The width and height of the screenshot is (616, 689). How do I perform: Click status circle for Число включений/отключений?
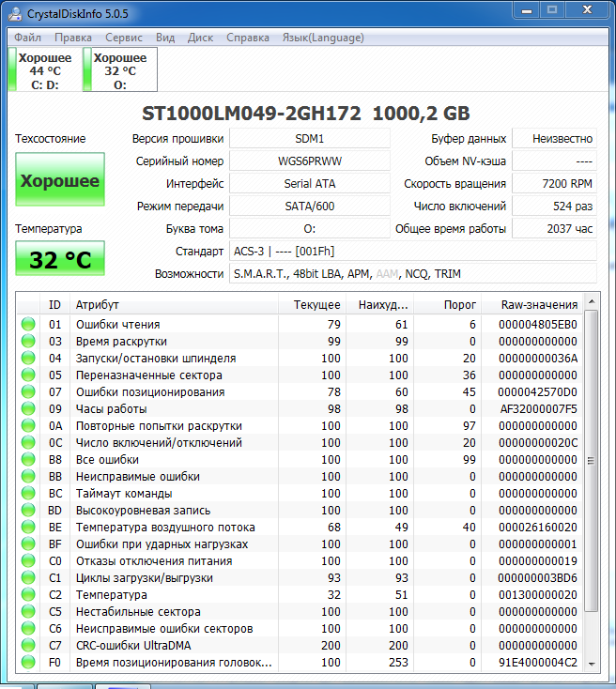click(x=28, y=442)
